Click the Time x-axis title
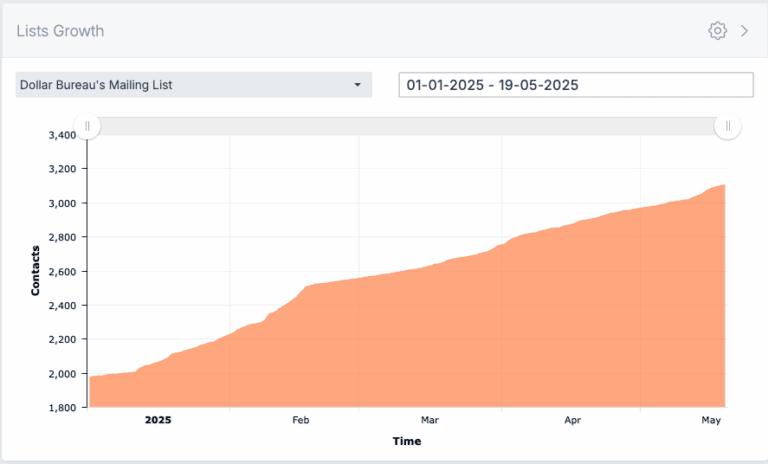The width and height of the screenshot is (768, 464). (x=406, y=441)
